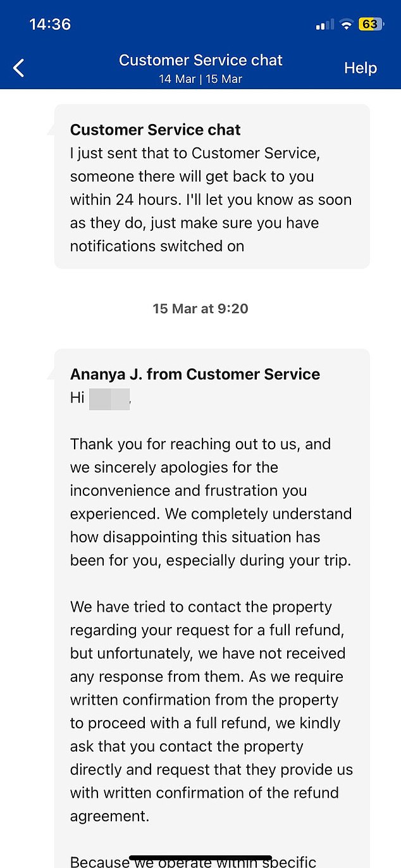Tap Ananya J. from Customer Service name
401x868 pixels.
point(194,374)
